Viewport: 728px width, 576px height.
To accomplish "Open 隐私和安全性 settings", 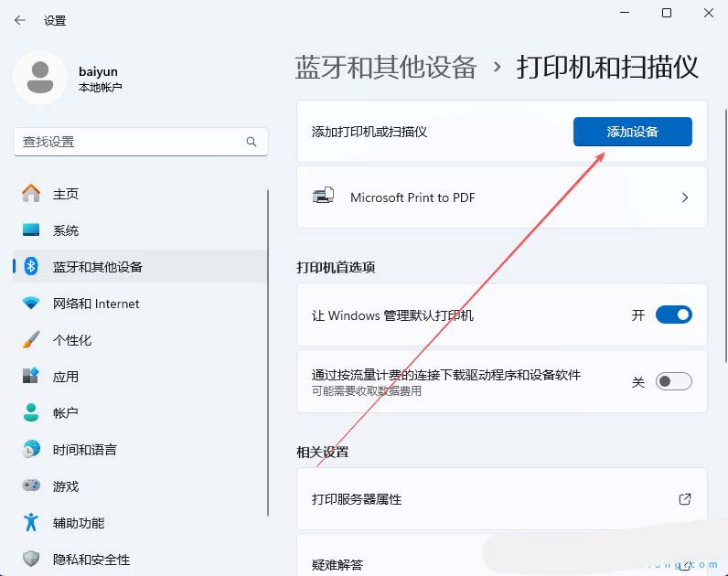I will pyautogui.click(x=139, y=559).
